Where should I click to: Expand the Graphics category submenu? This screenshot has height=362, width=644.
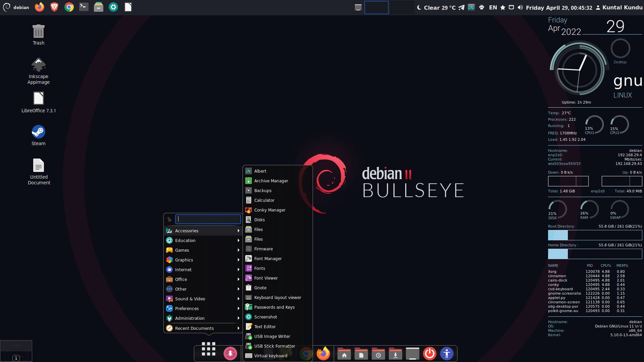tap(203, 260)
